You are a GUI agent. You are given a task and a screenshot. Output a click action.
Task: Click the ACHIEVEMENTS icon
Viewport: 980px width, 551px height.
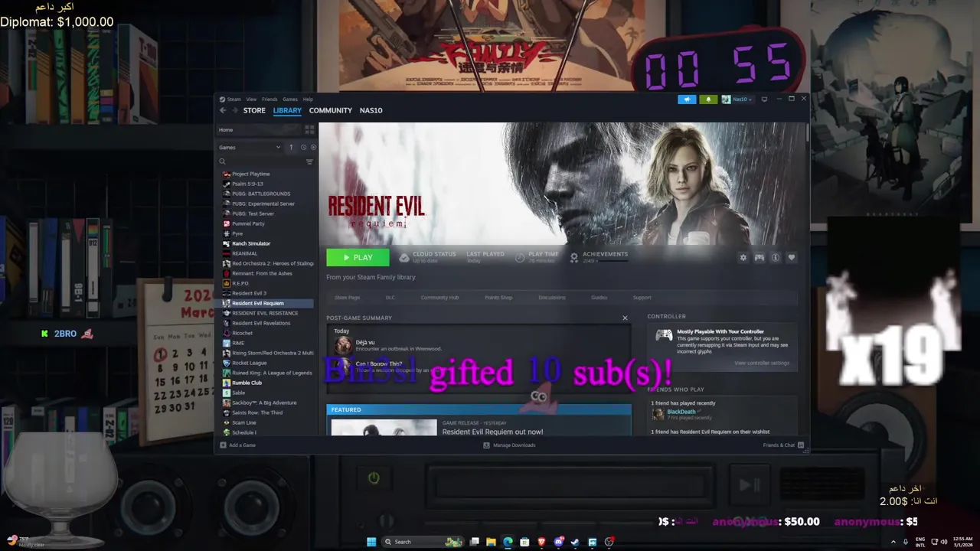[x=574, y=258]
